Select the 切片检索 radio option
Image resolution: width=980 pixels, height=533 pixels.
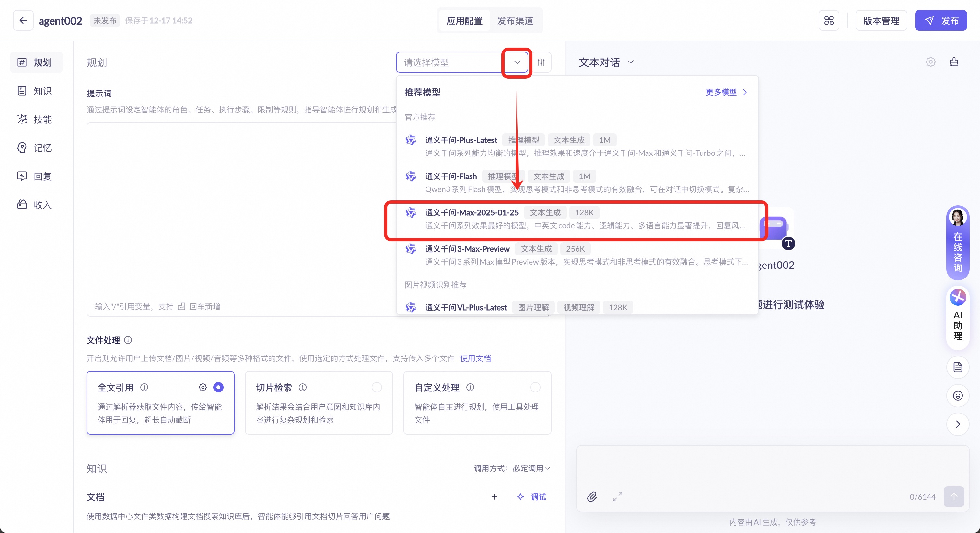pos(377,387)
